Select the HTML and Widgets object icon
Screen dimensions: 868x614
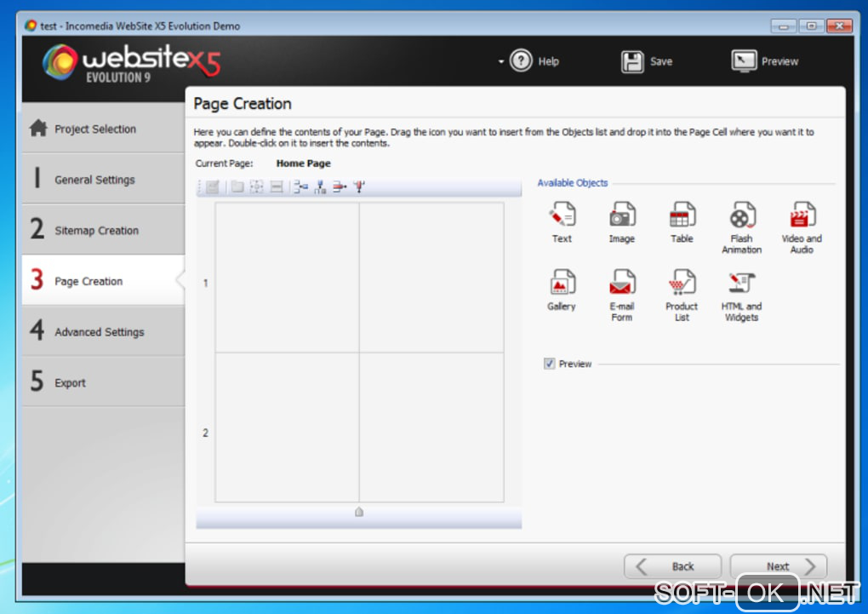[x=742, y=283]
